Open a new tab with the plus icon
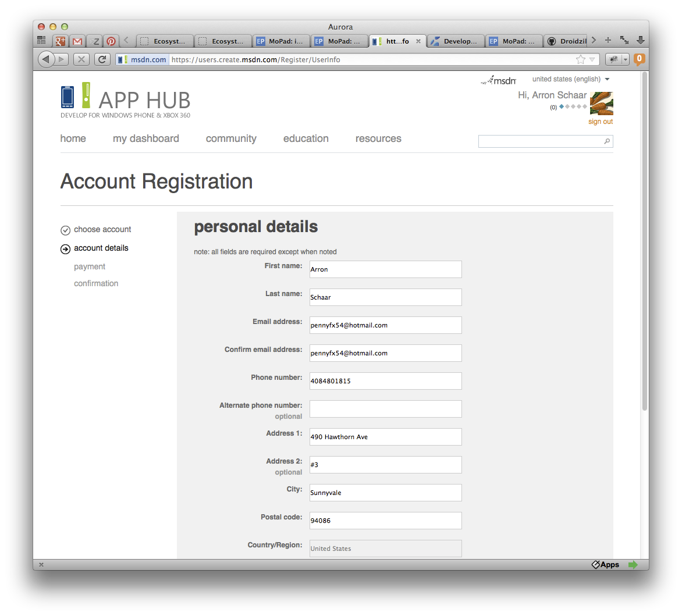The image size is (682, 616). tap(608, 41)
